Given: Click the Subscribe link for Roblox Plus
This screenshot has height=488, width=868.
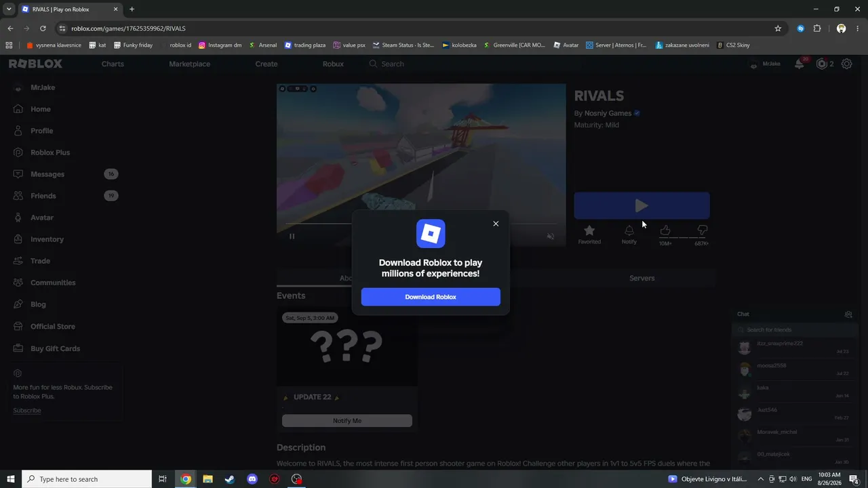Looking at the screenshot, I should pos(27,411).
